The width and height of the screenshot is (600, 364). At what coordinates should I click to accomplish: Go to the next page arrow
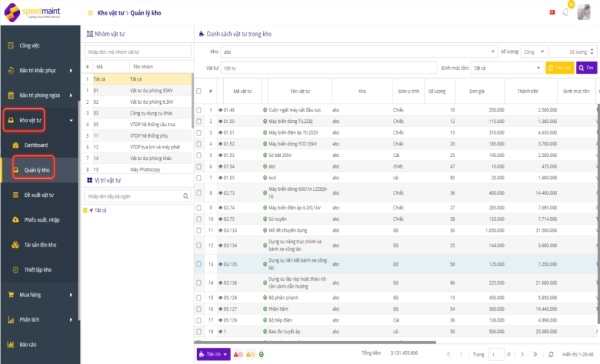522,354
